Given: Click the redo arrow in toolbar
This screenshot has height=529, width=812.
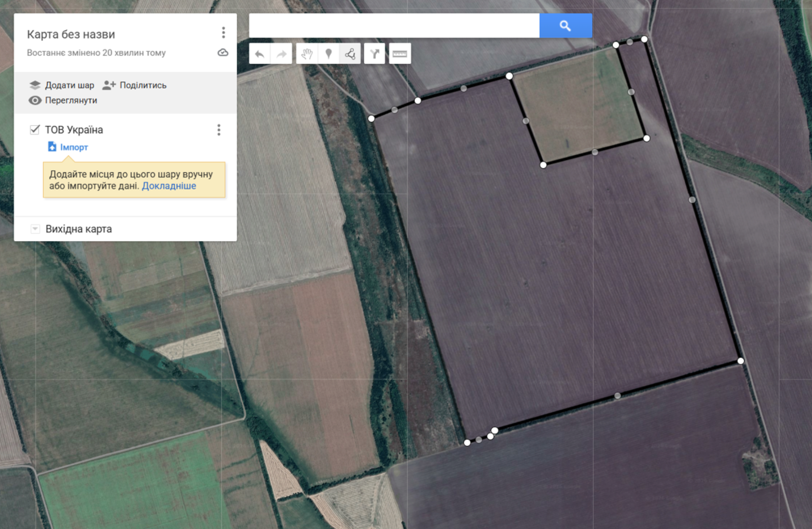Looking at the screenshot, I should pyautogui.click(x=282, y=54).
